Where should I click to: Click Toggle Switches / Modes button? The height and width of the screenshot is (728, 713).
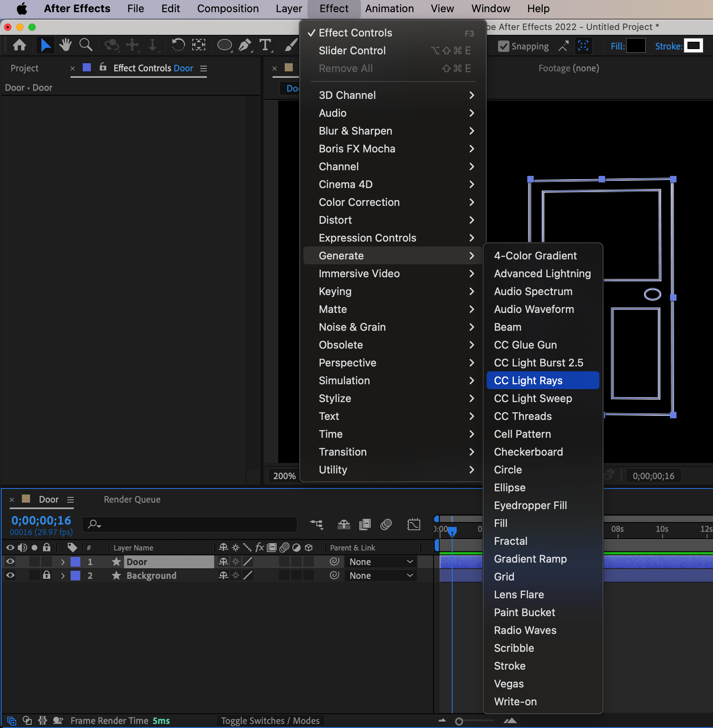270,721
